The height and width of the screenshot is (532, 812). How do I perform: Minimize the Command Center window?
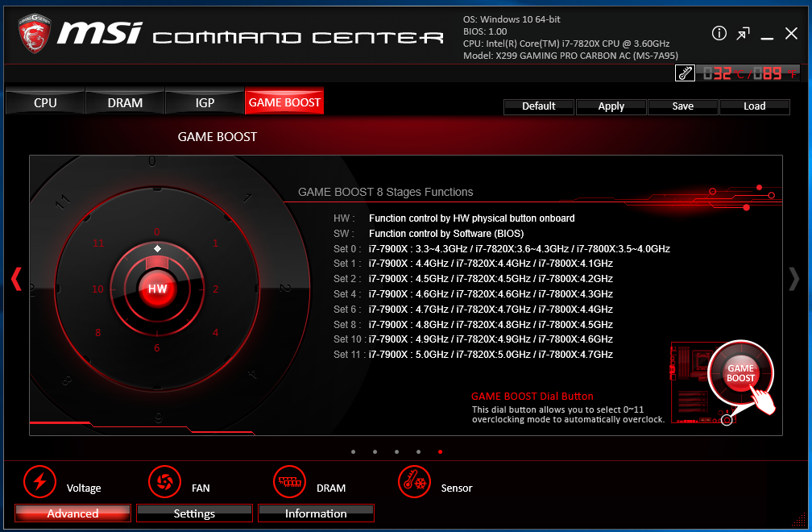point(767,39)
